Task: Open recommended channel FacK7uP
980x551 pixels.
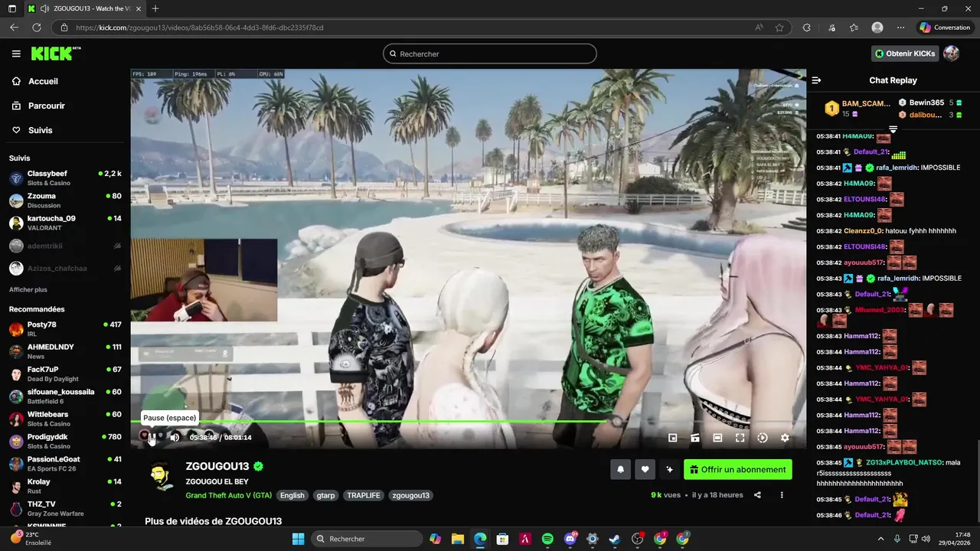Action: pyautogui.click(x=65, y=373)
